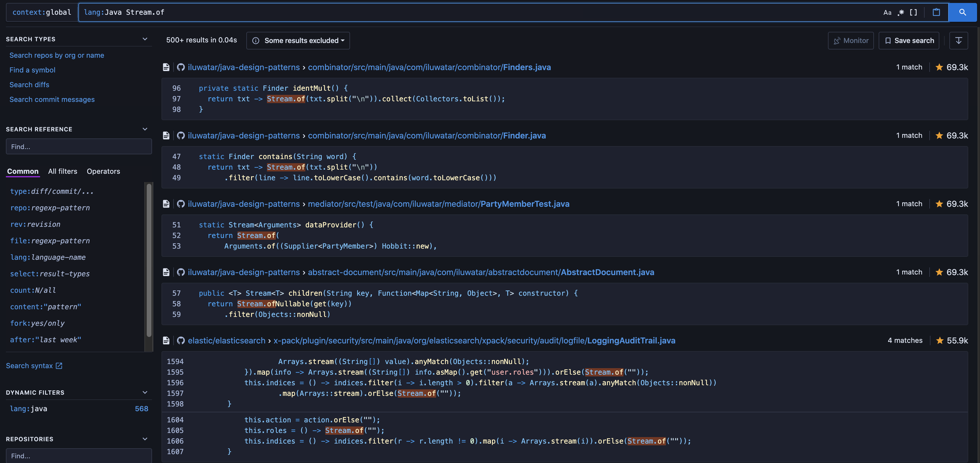980x463 pixels.
Task: Switch to All filters tab
Action: pos(63,171)
